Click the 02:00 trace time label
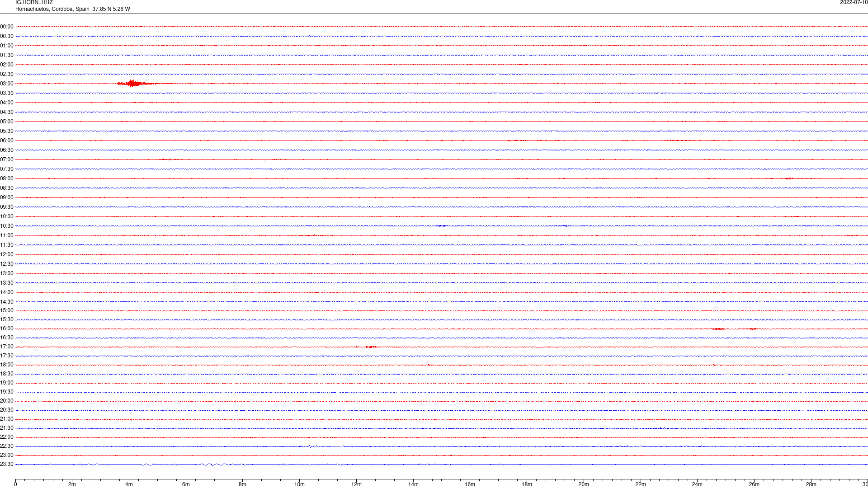The image size is (868, 488). pyautogui.click(x=7, y=65)
